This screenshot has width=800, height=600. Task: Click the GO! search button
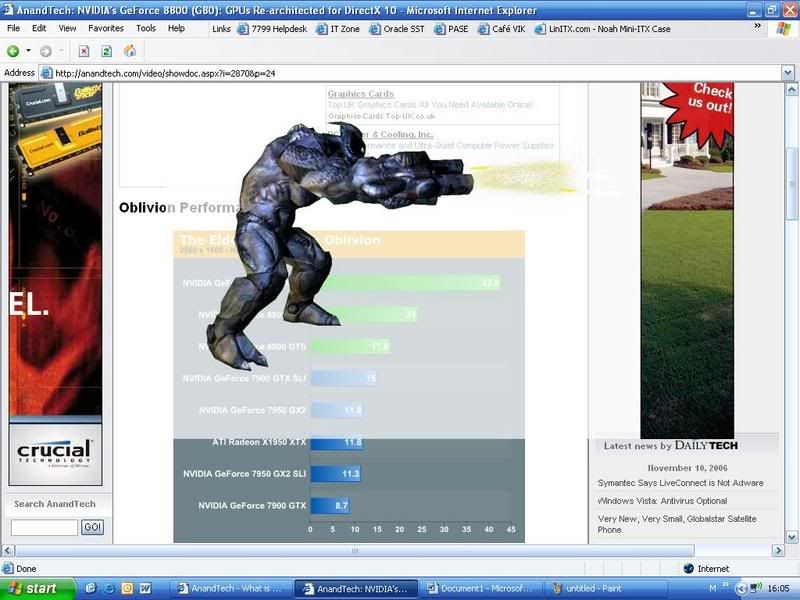(92, 527)
